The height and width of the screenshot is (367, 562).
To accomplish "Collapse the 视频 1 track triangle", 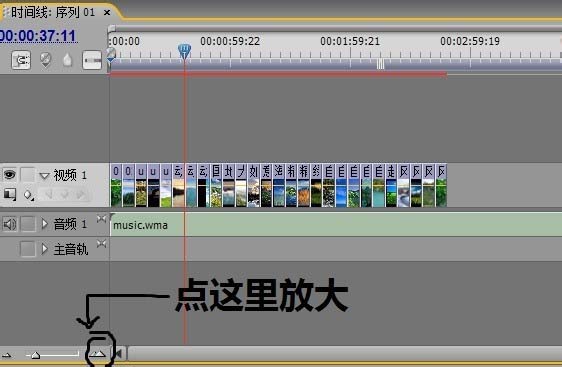I will [44, 176].
